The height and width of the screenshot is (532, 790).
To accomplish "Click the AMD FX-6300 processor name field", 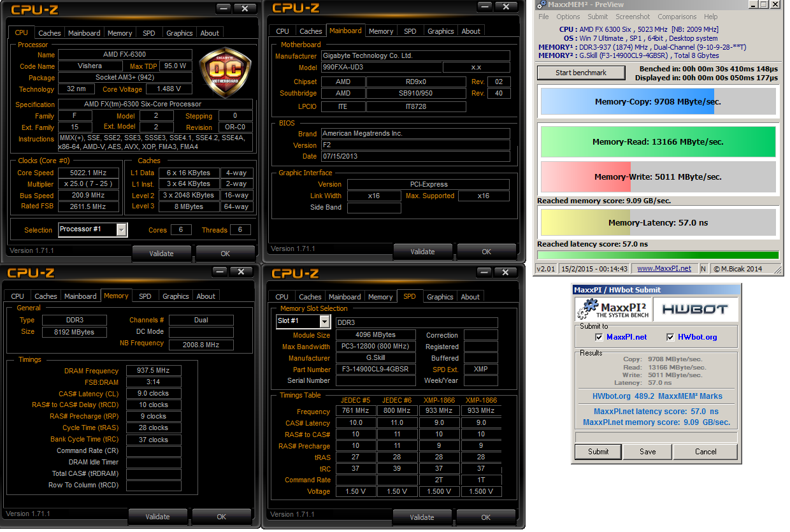I will click(124, 55).
